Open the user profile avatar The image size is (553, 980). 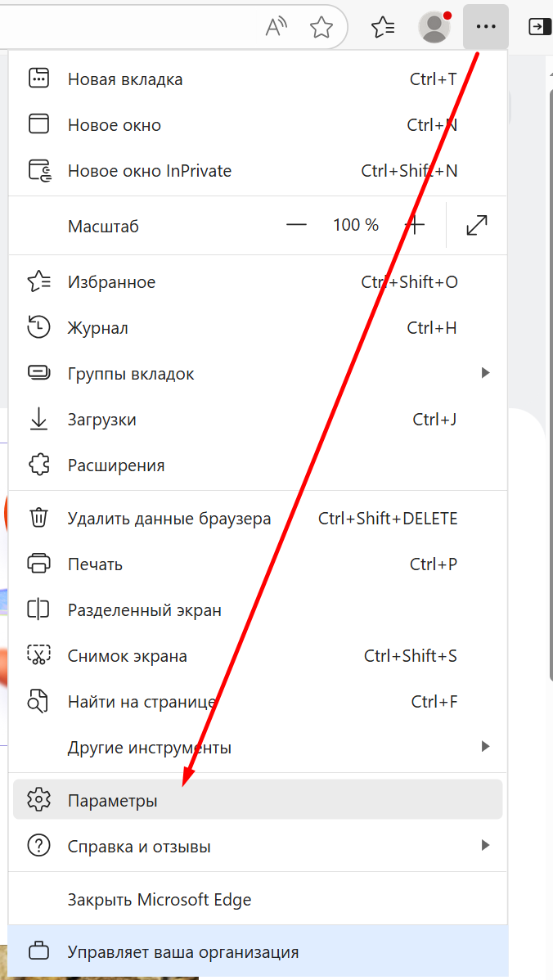coord(434,27)
